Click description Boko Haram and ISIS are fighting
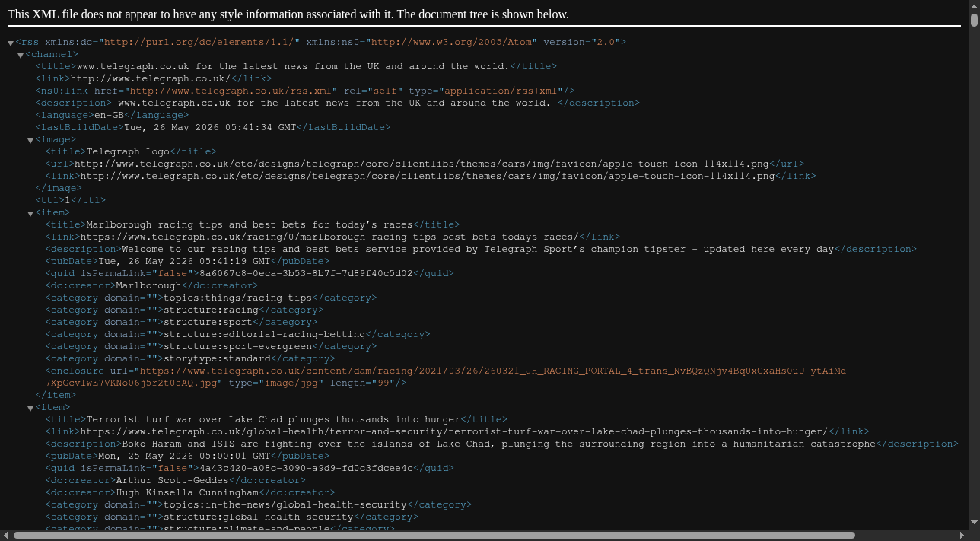The width and height of the screenshot is (980, 541). click(498, 444)
